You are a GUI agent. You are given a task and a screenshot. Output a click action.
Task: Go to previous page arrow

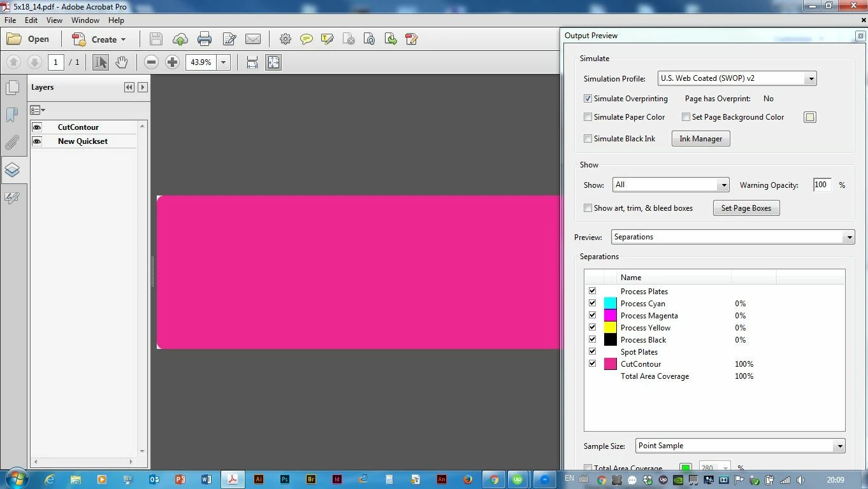(13, 62)
